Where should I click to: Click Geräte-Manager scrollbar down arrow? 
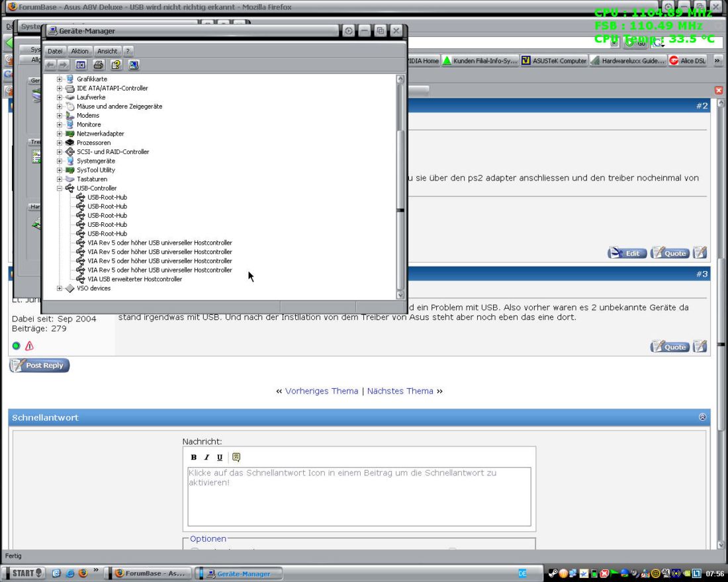pos(400,295)
